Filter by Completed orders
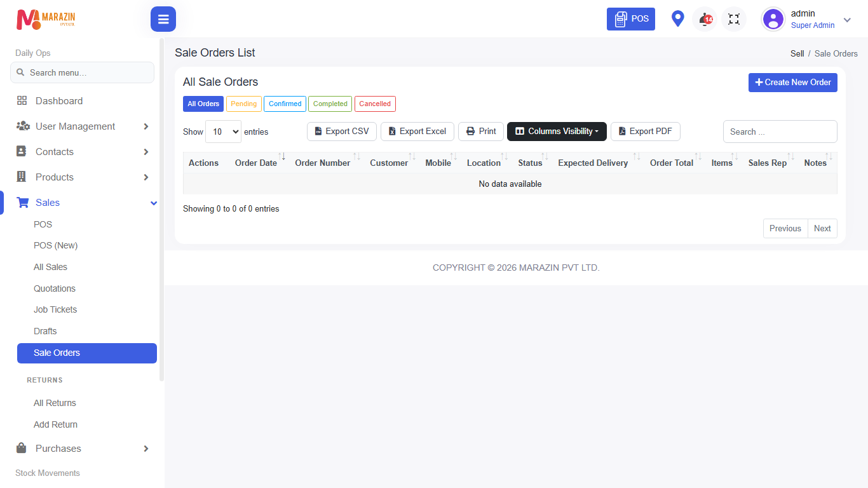Viewport: 868px width, 488px height. pos(330,104)
